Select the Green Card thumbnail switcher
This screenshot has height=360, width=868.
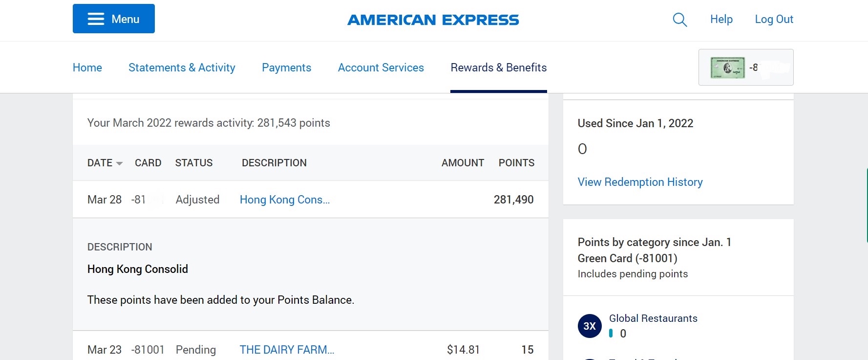tap(746, 67)
